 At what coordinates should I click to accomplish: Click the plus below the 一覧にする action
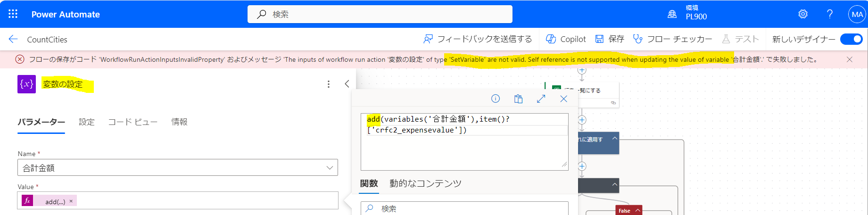[582, 120]
